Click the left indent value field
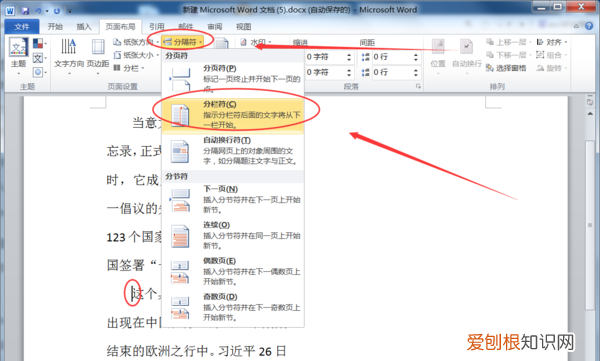The height and width of the screenshot is (361, 600). 324,57
